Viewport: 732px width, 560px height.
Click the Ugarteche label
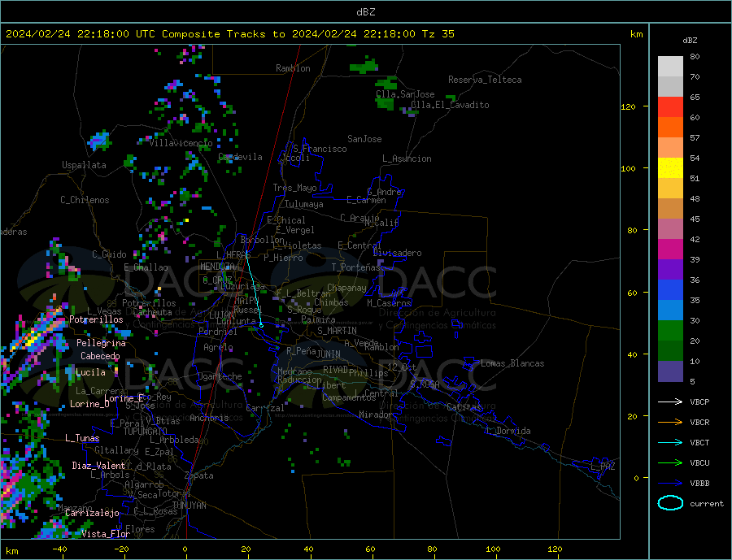point(220,376)
